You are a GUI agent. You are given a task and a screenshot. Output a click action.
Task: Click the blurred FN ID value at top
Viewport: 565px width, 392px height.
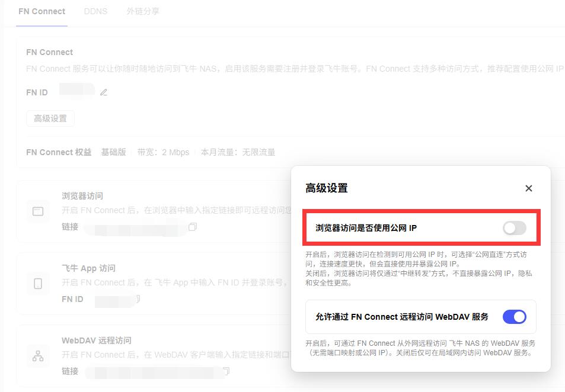pos(77,89)
